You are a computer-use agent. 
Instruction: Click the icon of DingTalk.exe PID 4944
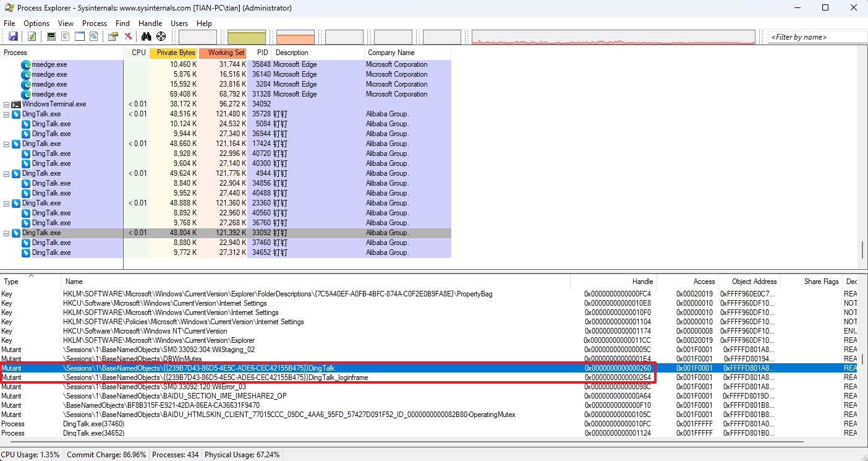(x=17, y=173)
